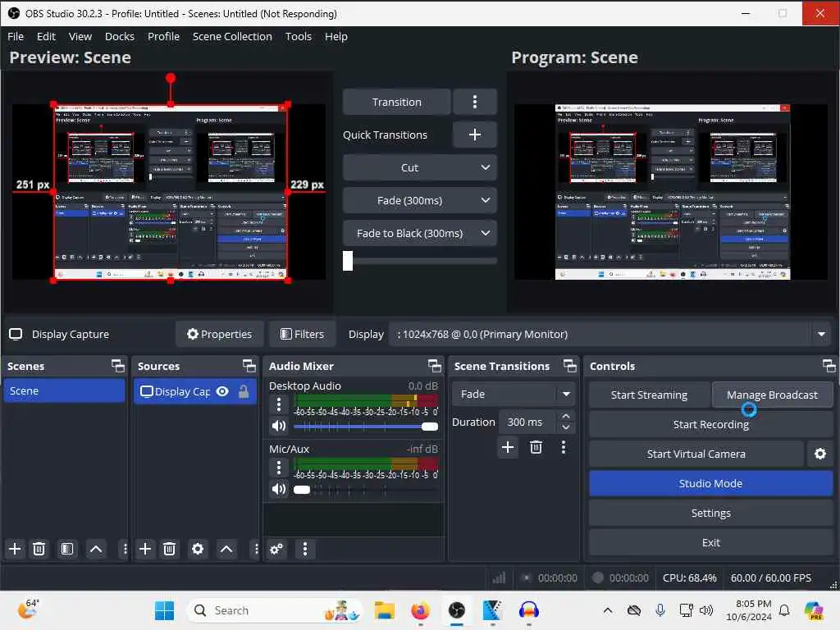Open scene transition three-dot properties
The width and height of the screenshot is (840, 630).
tap(563, 447)
